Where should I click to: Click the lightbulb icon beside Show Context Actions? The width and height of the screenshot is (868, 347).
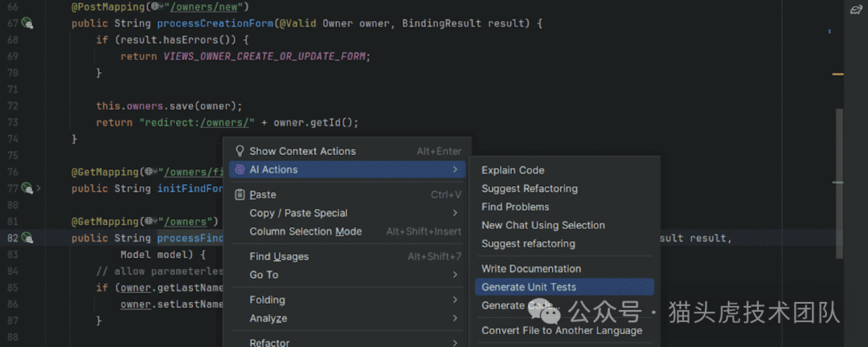coord(240,151)
